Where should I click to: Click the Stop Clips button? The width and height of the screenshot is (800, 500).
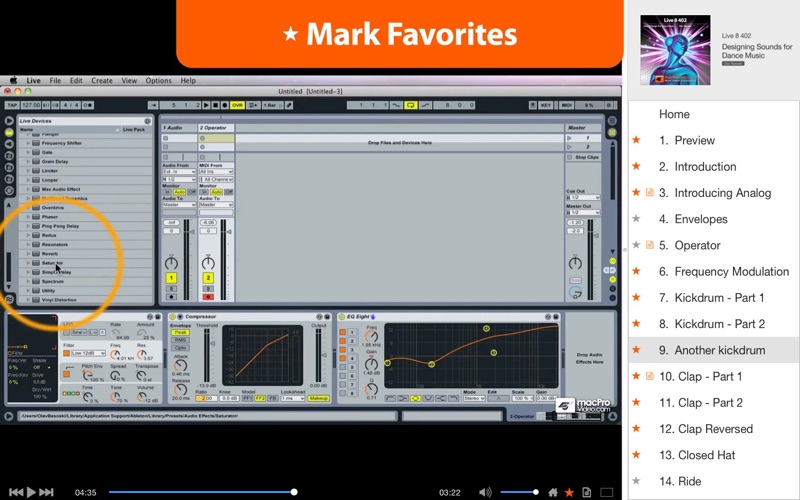point(584,157)
